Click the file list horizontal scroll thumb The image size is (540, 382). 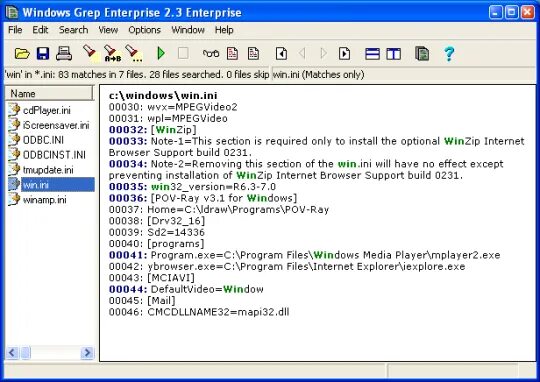pos(26,353)
